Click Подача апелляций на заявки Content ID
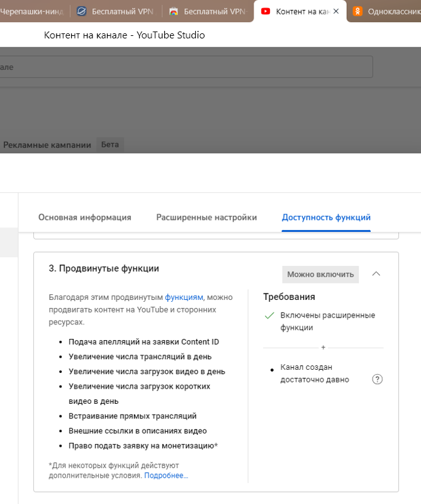Screen dimensions: 421x504 pyautogui.click(x=144, y=341)
